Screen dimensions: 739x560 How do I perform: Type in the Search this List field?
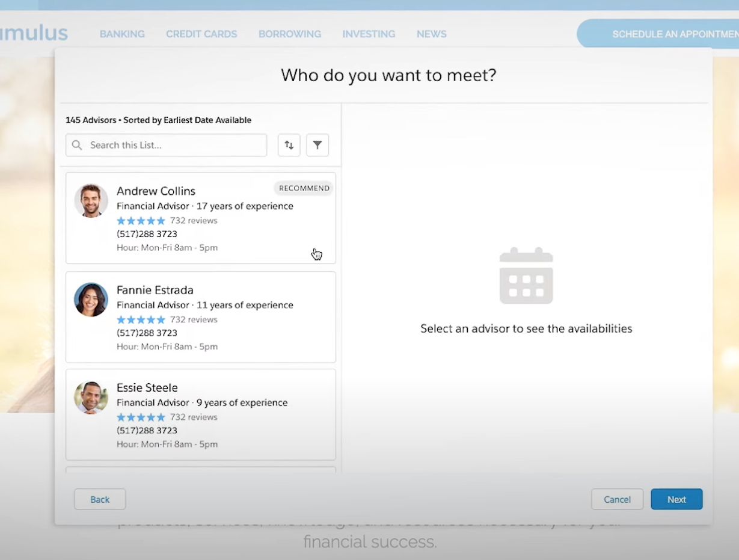[174, 145]
